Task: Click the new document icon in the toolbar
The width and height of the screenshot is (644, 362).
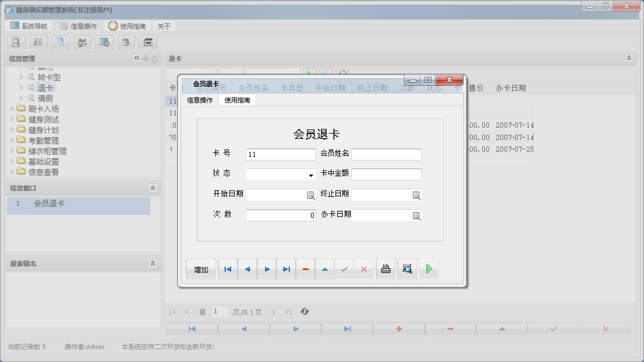Action: click(x=60, y=42)
